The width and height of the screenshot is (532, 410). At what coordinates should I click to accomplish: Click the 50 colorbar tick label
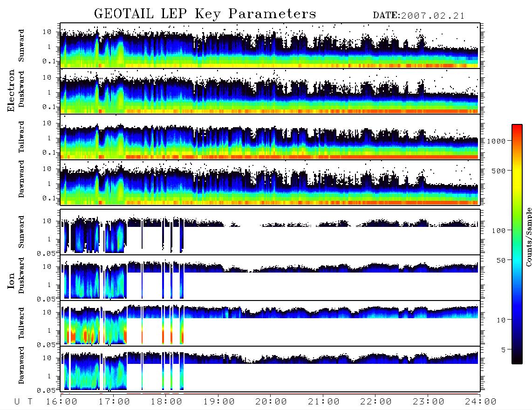point(501,260)
